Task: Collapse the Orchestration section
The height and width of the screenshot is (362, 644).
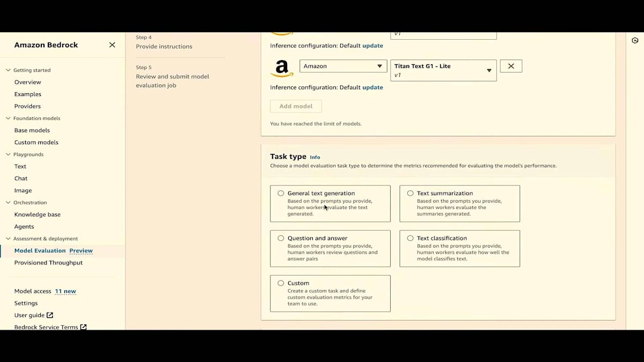Action: click(8, 203)
